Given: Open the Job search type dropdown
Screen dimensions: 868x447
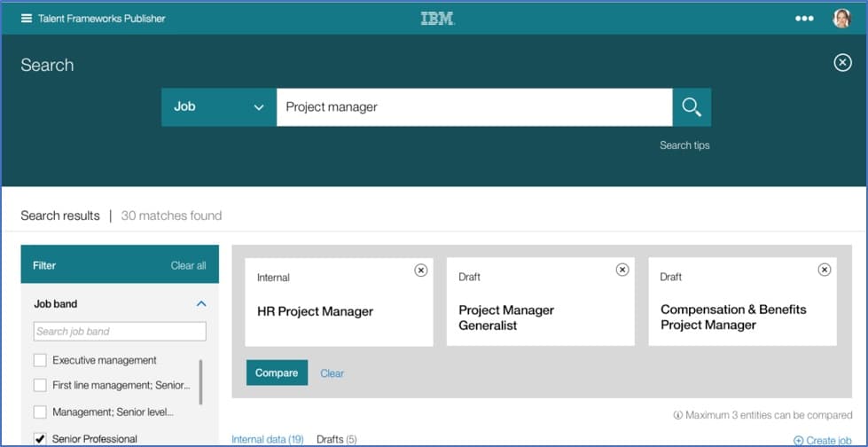Looking at the screenshot, I should click(x=219, y=107).
